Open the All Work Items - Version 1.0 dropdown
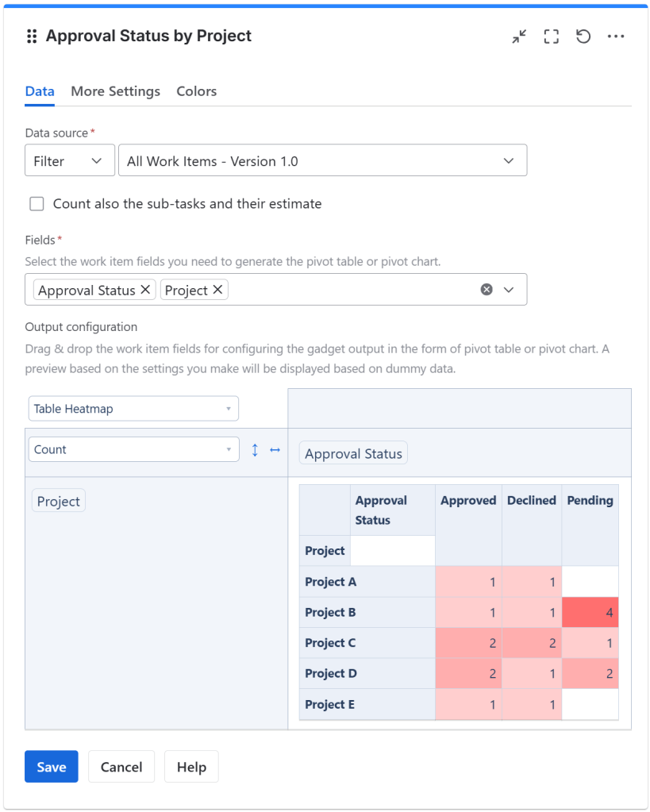This screenshot has width=650, height=812. pyautogui.click(x=322, y=161)
